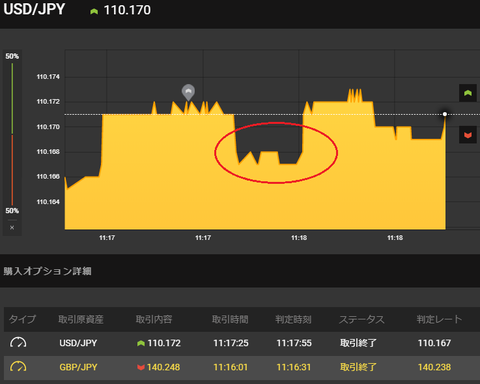Click the settlement rate 110.167
The height and width of the screenshot is (384, 480).
pyautogui.click(x=434, y=343)
